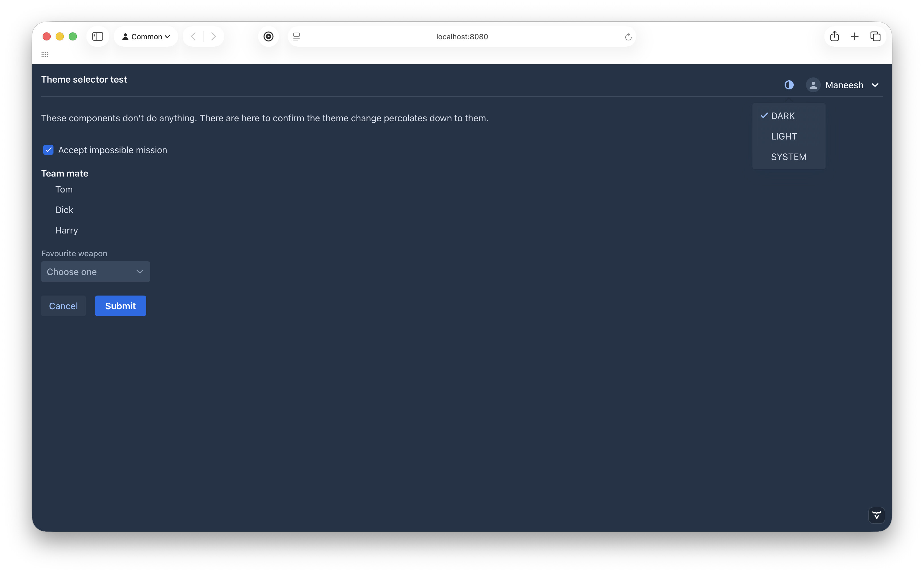
Task: Choose the SYSTEM theme option
Action: pyautogui.click(x=788, y=157)
